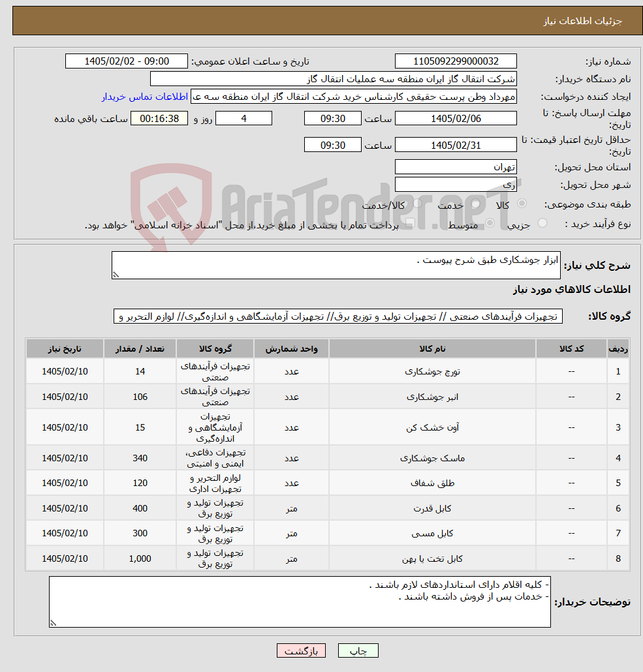This screenshot has width=643, height=672.
Task: Click item name کابل قدرت
Action: [x=432, y=508]
